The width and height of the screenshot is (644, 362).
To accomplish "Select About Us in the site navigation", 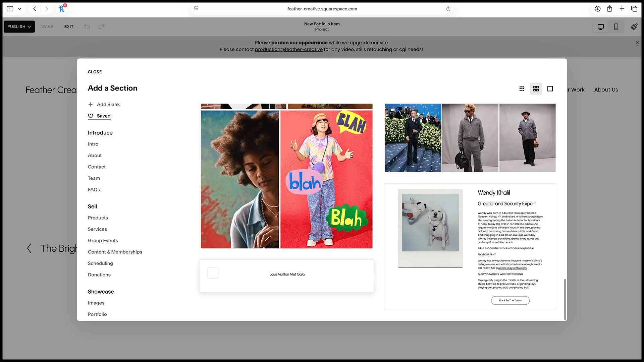I will [x=606, y=89].
